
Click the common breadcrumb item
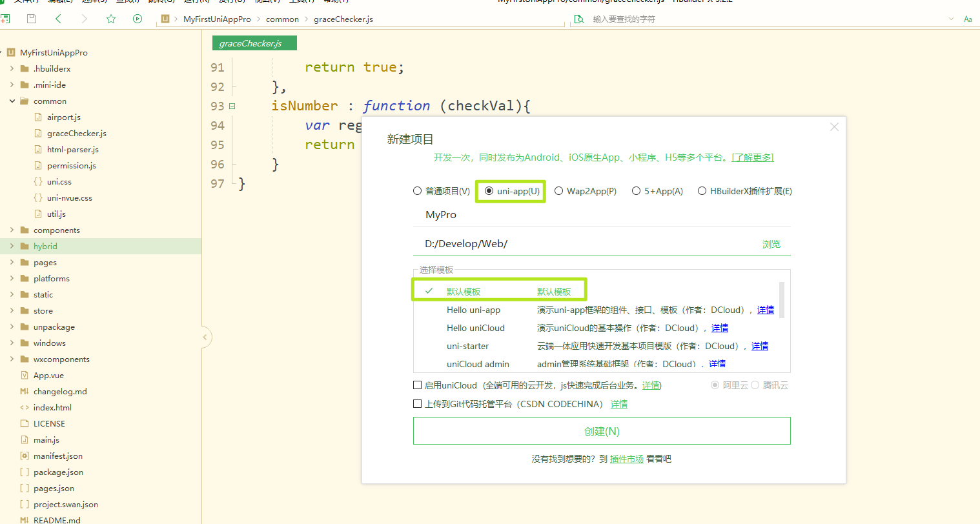(x=282, y=19)
